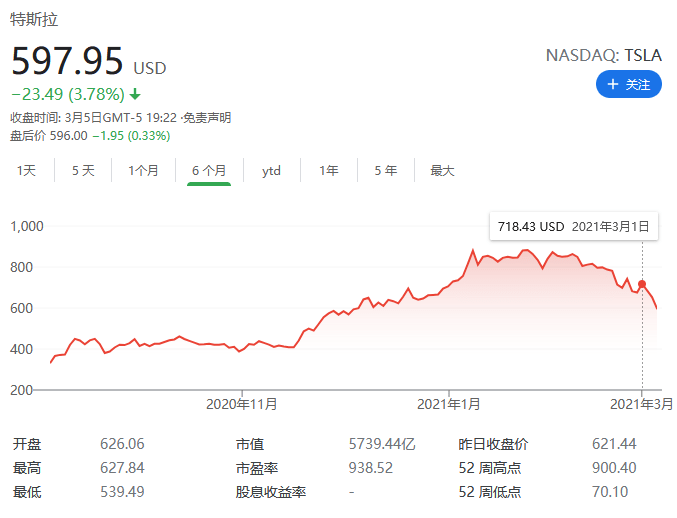Viewport: 677px width, 518px height.
Task: Select the 最大 maximum range tab
Action: (442, 171)
